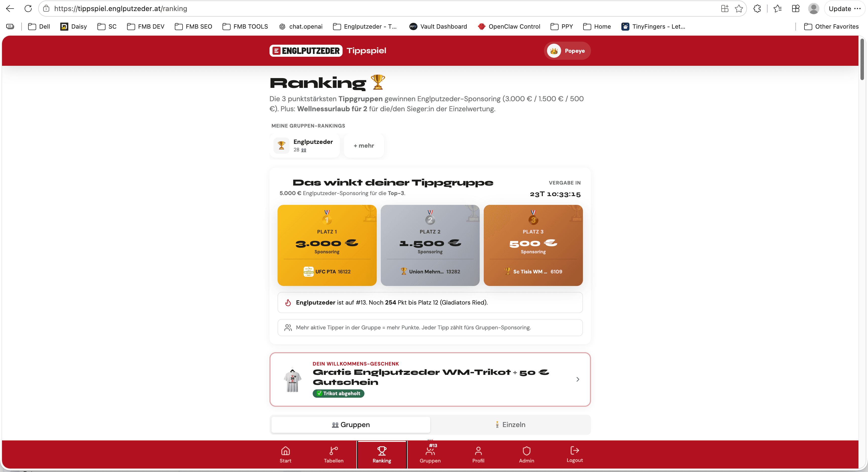Select the Platz 2 silver prize card

pos(430,245)
